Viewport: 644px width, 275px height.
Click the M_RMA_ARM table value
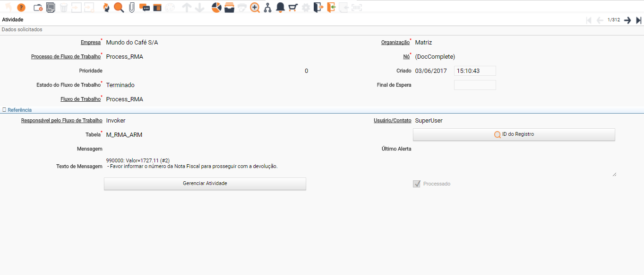tap(124, 135)
